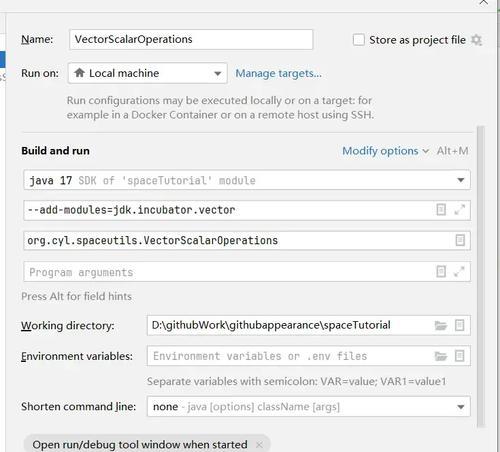Click the browse icon in the main class field
Screen dimensions: 500x452
460,240
